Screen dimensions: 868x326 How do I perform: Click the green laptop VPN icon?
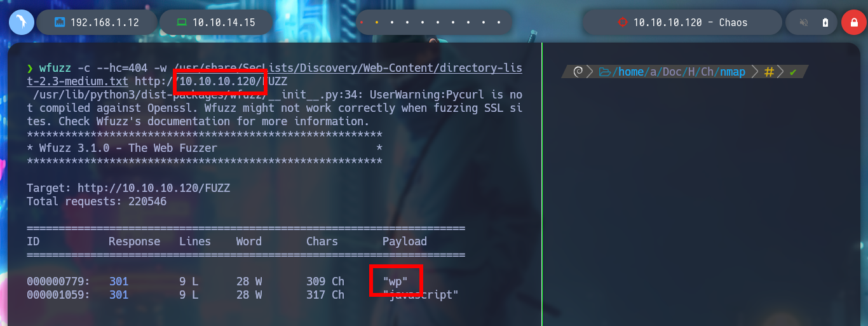(182, 22)
